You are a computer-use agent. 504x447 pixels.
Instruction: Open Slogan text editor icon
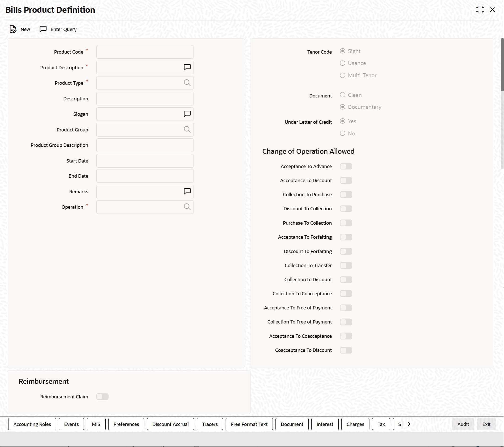click(187, 114)
